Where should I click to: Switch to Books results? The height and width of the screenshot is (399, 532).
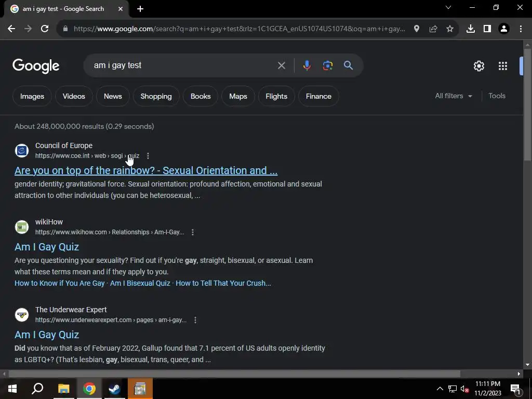(x=201, y=96)
